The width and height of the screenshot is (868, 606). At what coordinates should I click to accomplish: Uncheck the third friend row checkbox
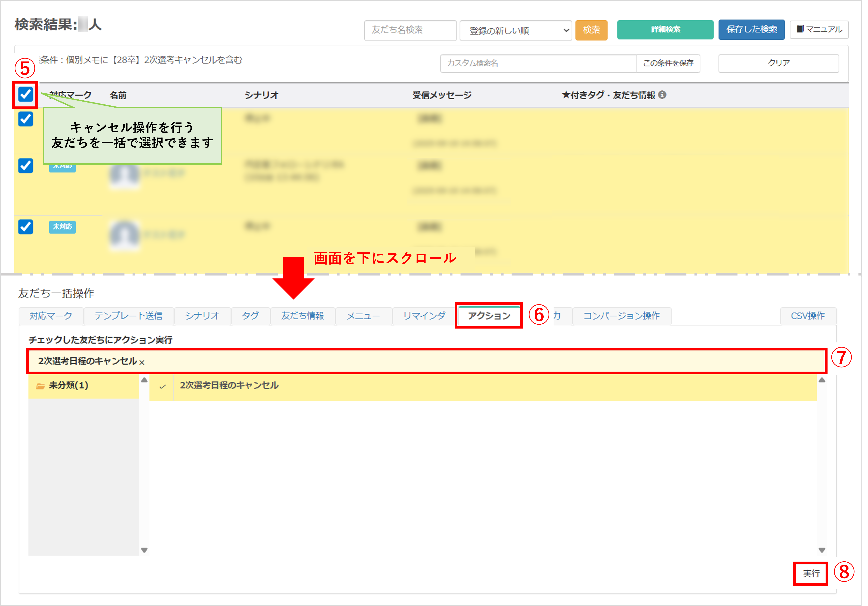pos(25,227)
